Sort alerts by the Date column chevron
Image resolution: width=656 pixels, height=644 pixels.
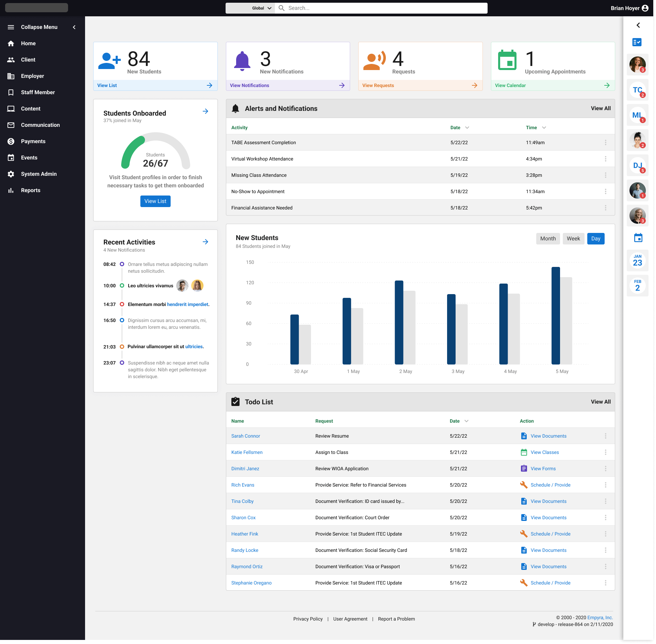pyautogui.click(x=467, y=128)
